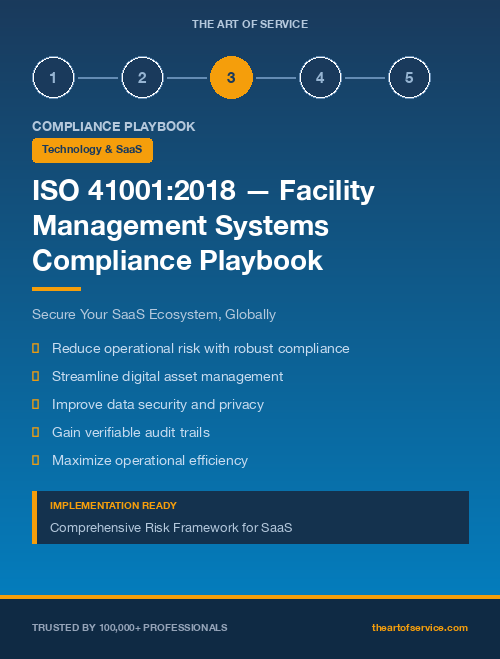Click bullet icon beside 'Gain verifiable audit trails'
Viewport: 500px width, 659px height.
point(36,432)
